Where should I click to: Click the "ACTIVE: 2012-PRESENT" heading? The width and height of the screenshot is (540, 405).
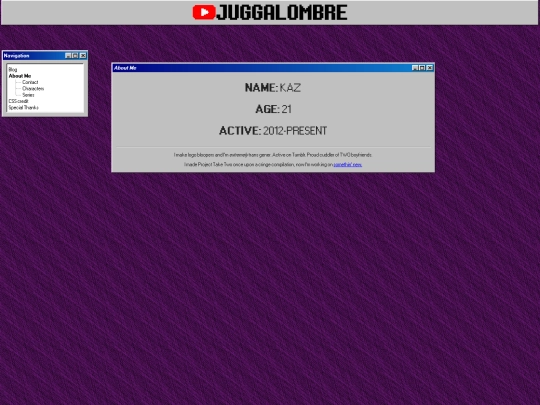pos(273,131)
